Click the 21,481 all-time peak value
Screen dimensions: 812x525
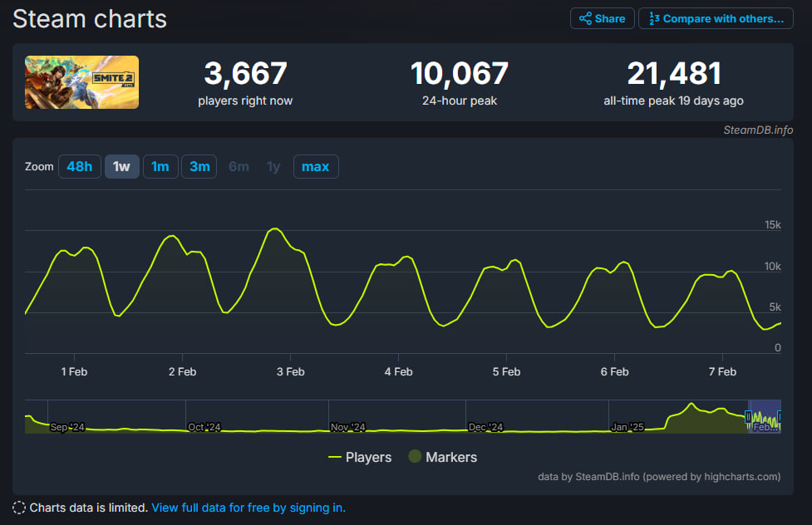click(x=674, y=73)
